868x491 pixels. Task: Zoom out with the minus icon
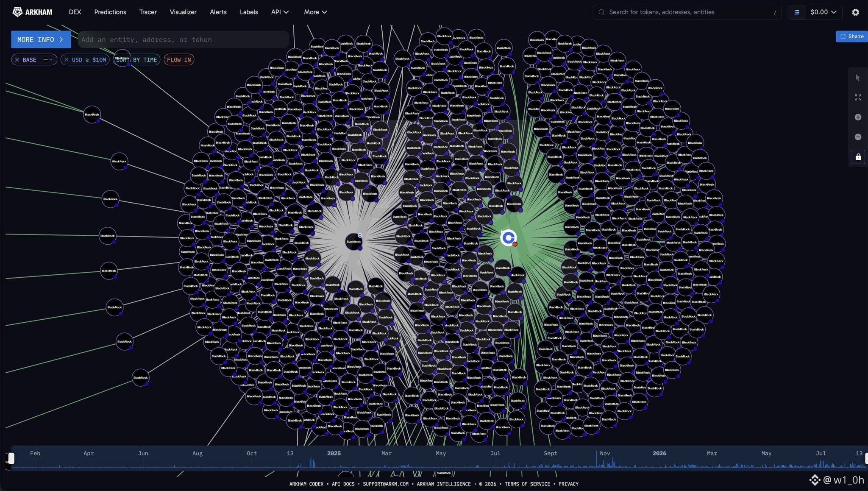(858, 137)
